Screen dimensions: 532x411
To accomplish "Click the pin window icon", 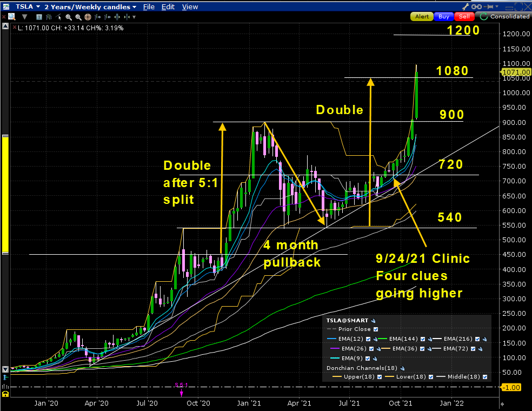I will pyautogui.click(x=489, y=7).
